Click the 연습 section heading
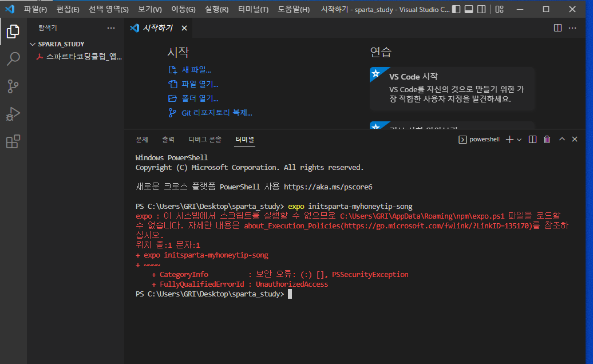Image resolution: width=593 pixels, height=364 pixels. click(x=381, y=52)
